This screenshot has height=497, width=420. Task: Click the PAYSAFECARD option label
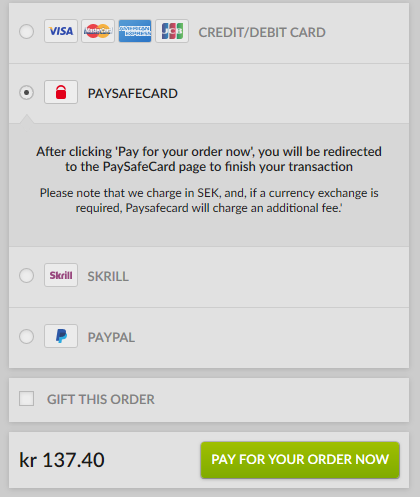click(133, 93)
